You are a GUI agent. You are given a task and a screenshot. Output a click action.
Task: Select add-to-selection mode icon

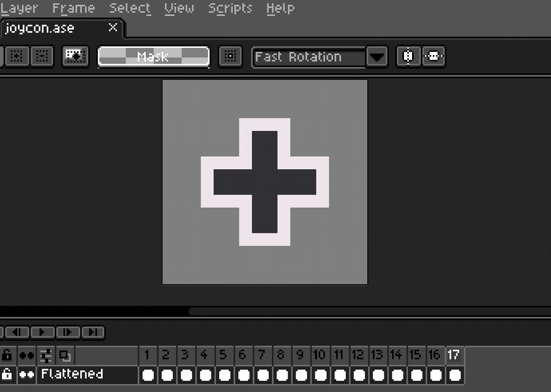pos(16,56)
